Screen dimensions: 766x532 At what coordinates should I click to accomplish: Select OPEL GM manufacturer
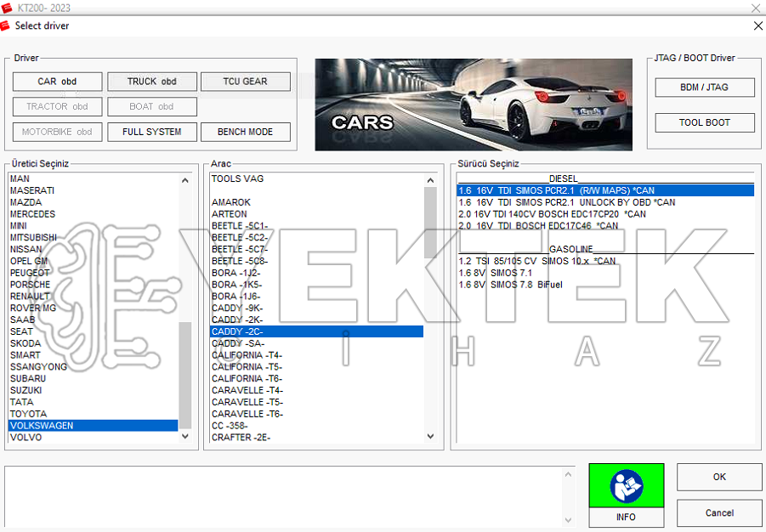coord(93,261)
